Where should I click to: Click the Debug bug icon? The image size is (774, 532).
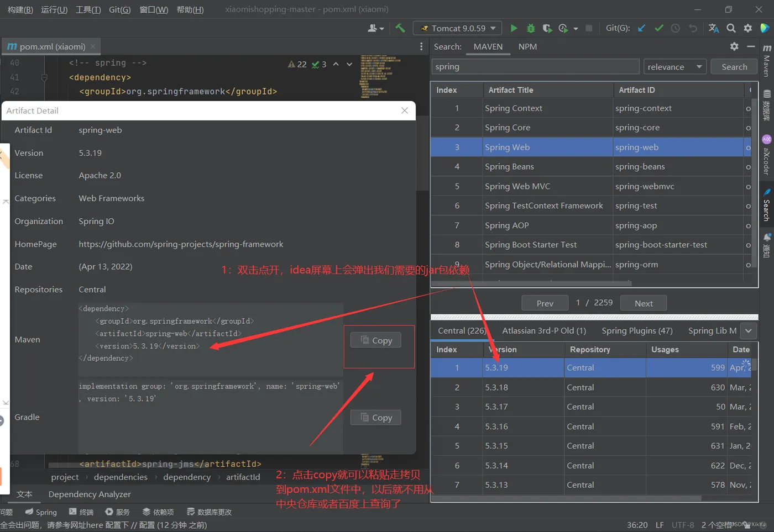pyautogui.click(x=531, y=28)
